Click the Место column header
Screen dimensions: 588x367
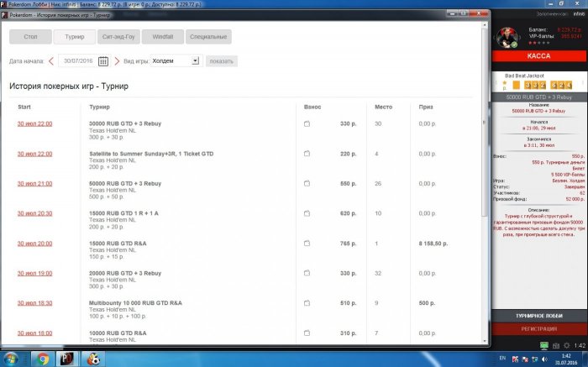pos(383,107)
